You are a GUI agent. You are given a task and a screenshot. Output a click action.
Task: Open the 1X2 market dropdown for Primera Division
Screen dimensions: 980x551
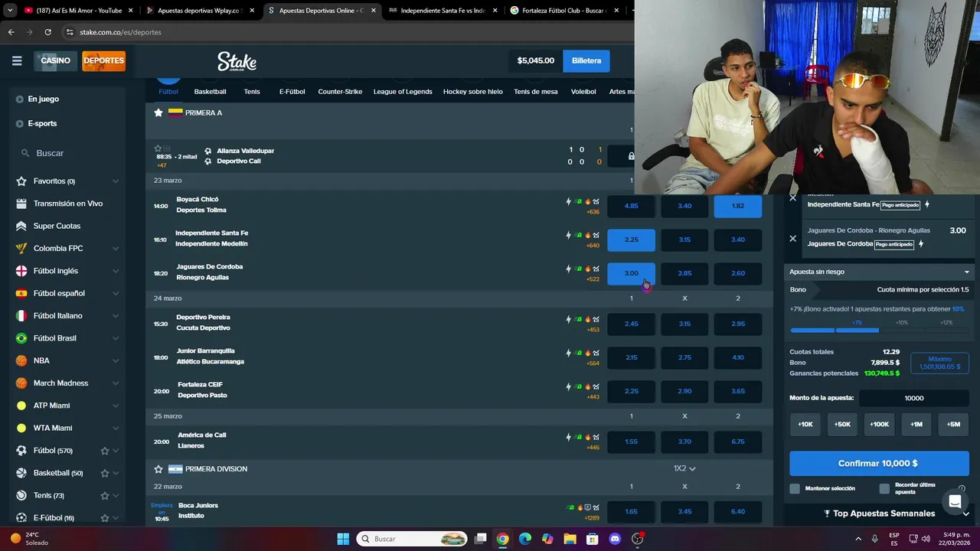(684, 468)
